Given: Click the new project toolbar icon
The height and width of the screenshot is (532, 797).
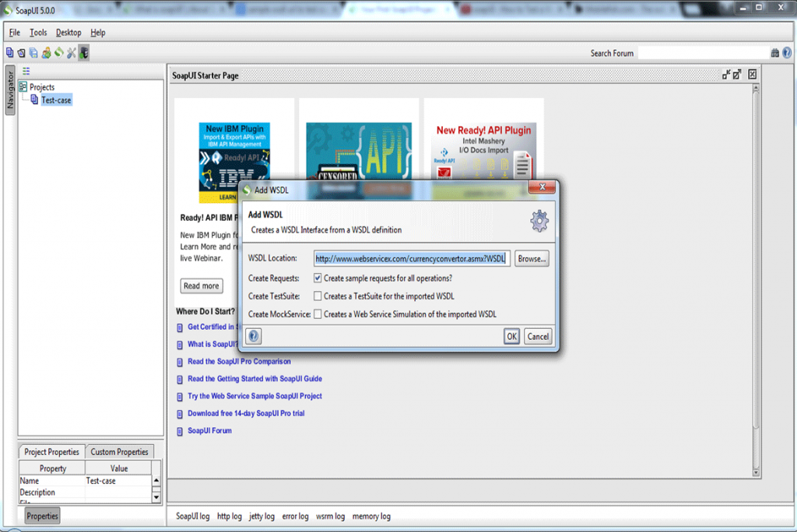Looking at the screenshot, I should click(9, 52).
